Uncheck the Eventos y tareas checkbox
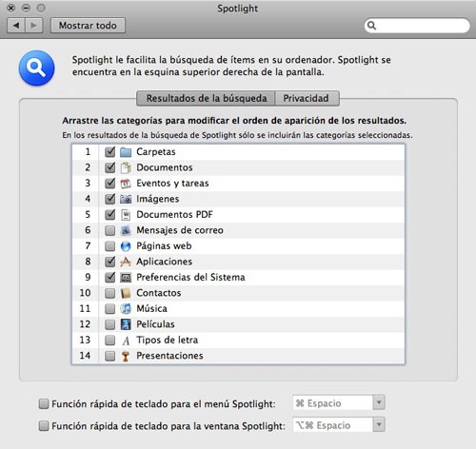 110,183
